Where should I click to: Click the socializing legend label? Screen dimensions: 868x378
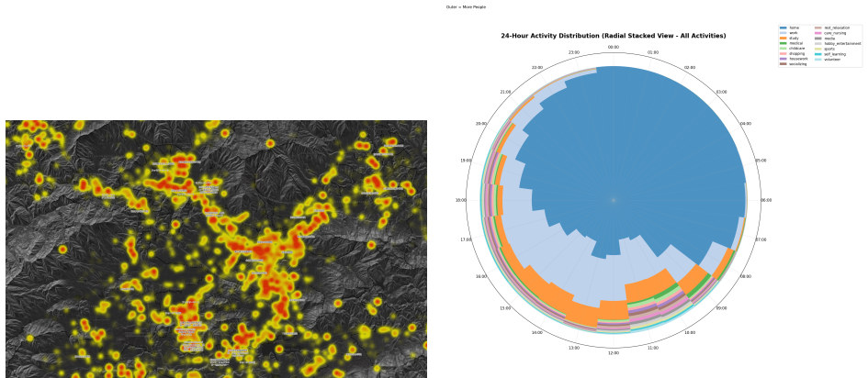797,64
